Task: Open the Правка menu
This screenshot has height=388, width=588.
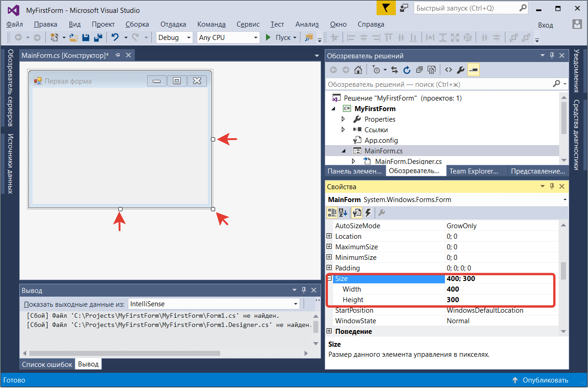Action: point(46,24)
